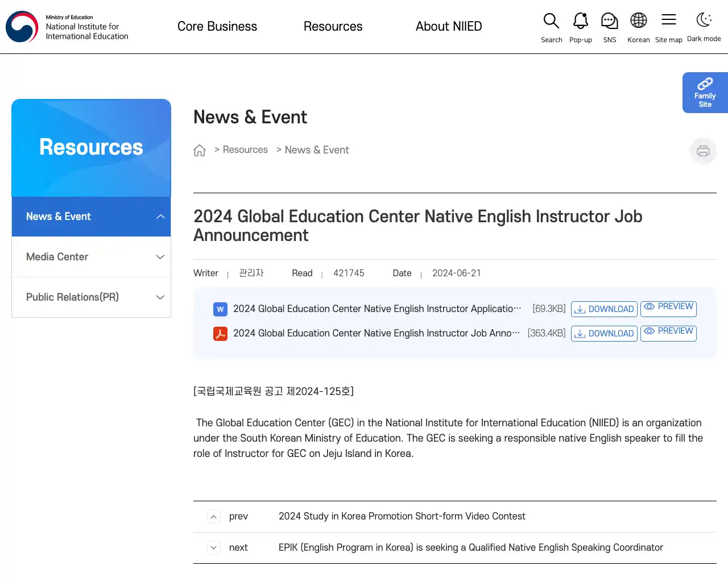Open the Site map hamburger icon
The height and width of the screenshot is (582, 728).
668,20
